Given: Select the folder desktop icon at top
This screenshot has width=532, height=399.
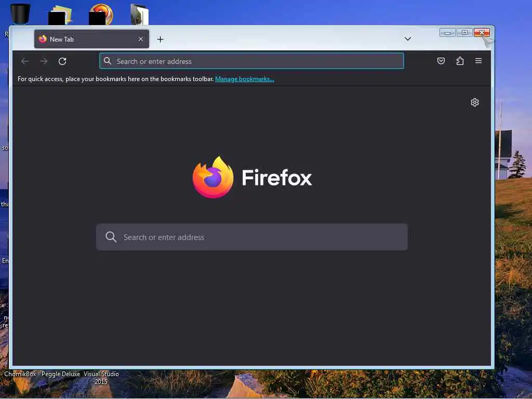Looking at the screenshot, I should [x=139, y=15].
